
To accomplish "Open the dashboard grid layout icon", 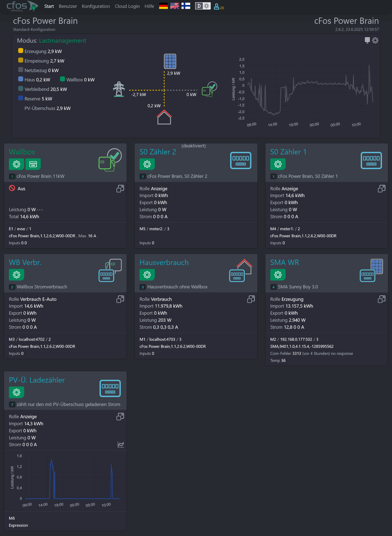I will tap(367, 40).
